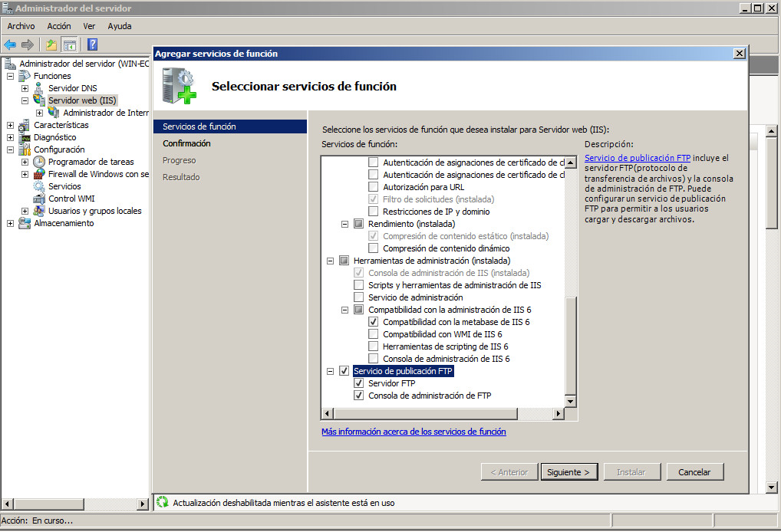Expand the Almacenamiento tree node
781x532 pixels.
10,223
